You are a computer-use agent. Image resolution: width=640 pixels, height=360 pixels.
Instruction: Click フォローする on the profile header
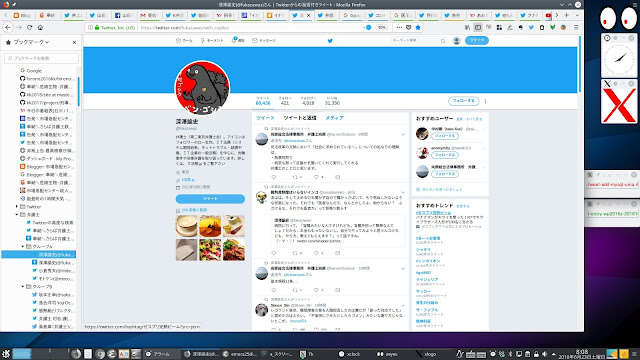point(463,101)
